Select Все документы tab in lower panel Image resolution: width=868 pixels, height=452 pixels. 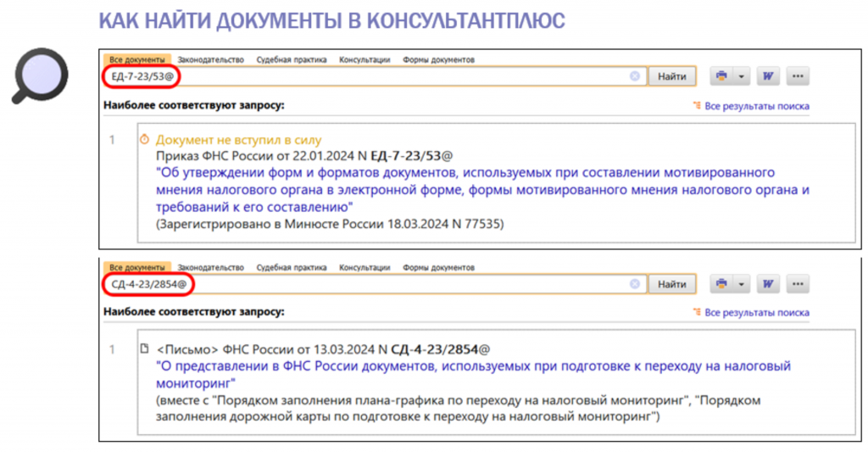tap(136, 267)
